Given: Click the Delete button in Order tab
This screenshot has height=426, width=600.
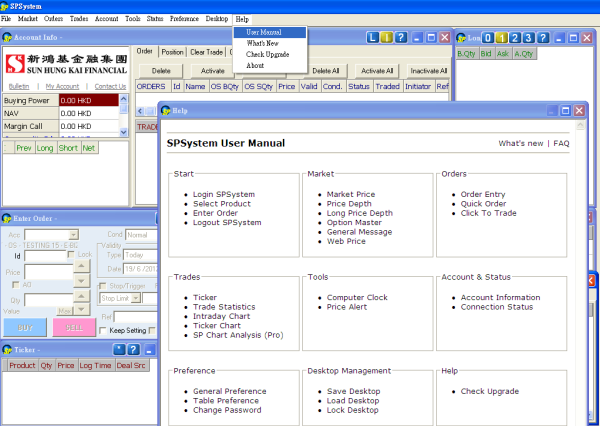Looking at the screenshot, I should (161, 71).
